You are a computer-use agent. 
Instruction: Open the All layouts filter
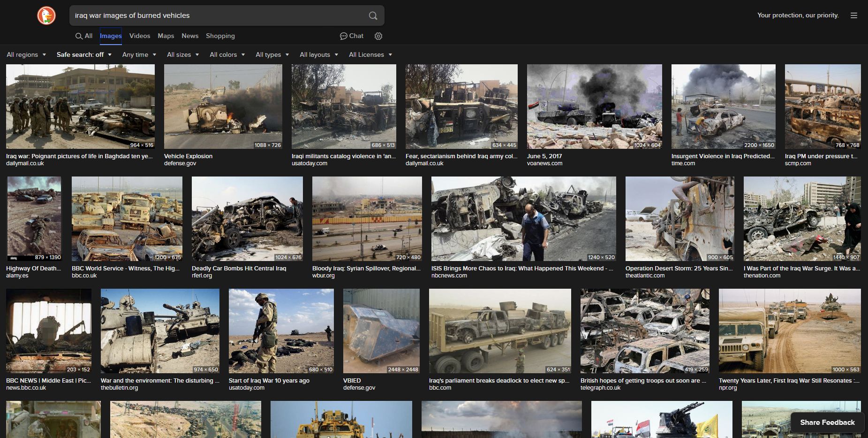(x=319, y=54)
